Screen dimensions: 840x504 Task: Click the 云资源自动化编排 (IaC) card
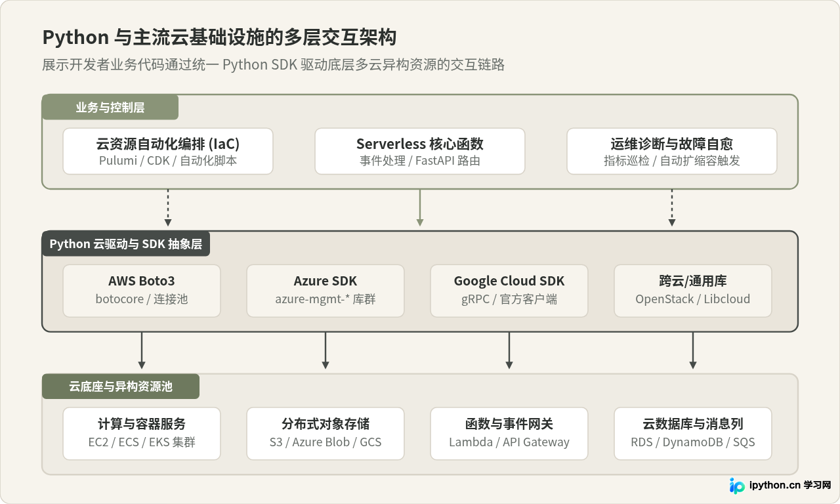[168, 151]
